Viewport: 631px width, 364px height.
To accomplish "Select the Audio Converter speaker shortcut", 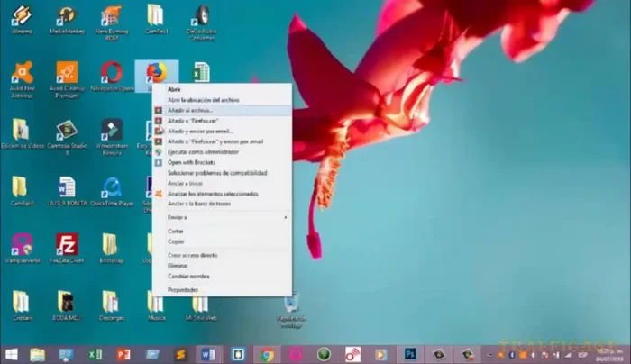I will 202,23.
